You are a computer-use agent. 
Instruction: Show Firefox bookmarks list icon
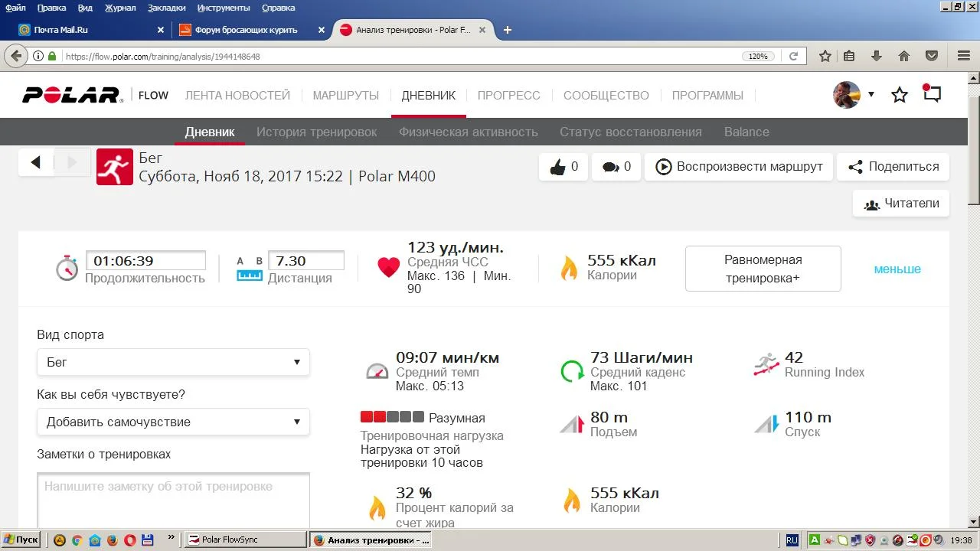pos(849,56)
